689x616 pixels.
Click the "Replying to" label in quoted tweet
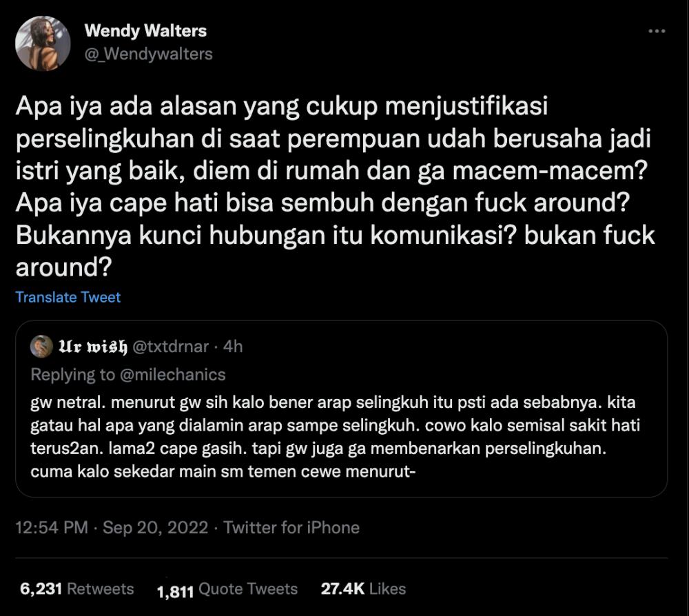73,375
